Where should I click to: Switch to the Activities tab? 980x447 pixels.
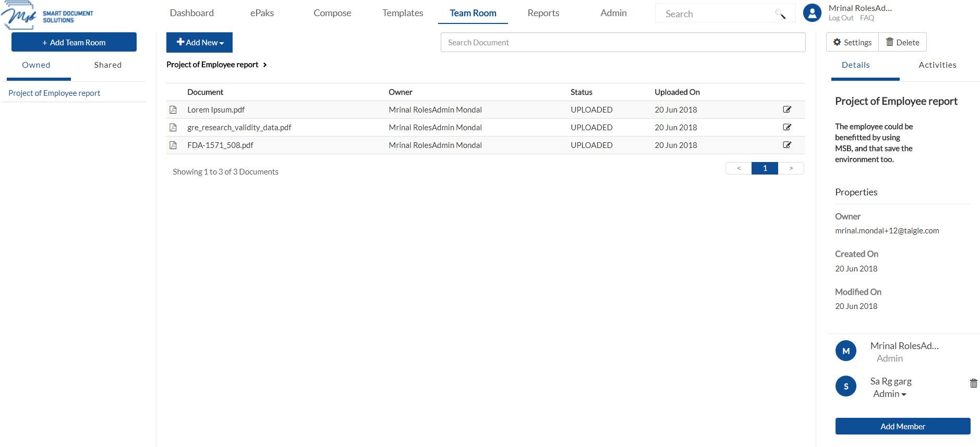point(937,65)
